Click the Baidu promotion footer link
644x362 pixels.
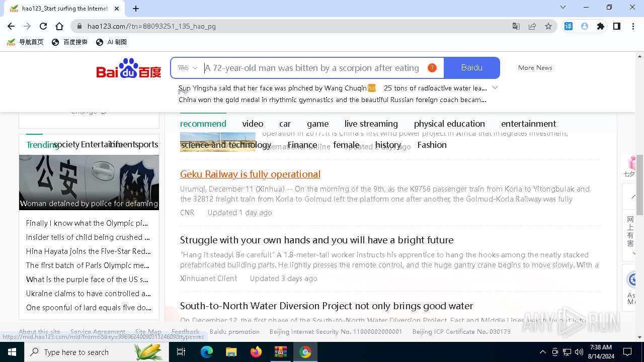pos(234,332)
